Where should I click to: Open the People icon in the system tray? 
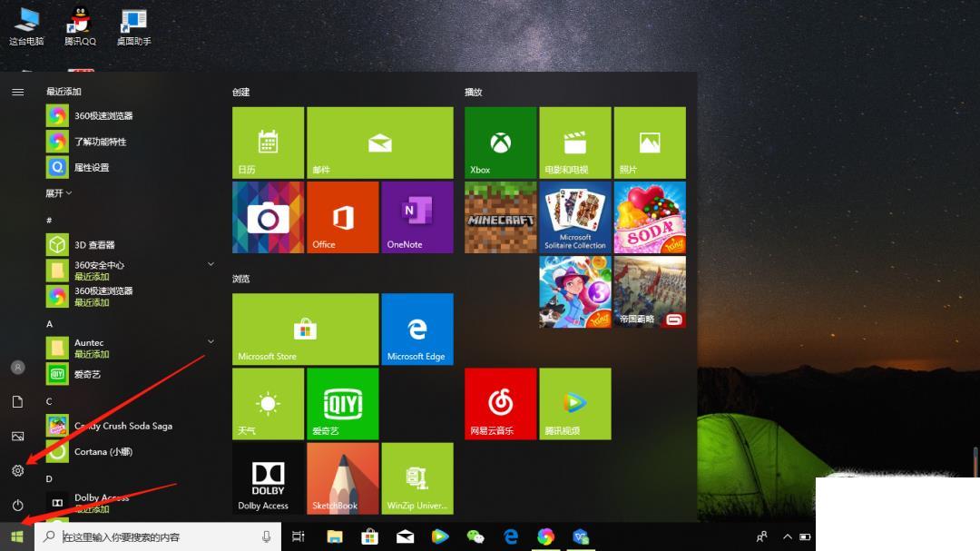(x=761, y=536)
